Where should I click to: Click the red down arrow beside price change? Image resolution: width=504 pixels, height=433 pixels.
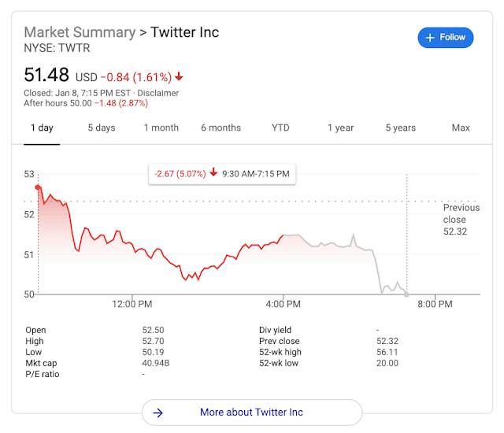point(180,76)
